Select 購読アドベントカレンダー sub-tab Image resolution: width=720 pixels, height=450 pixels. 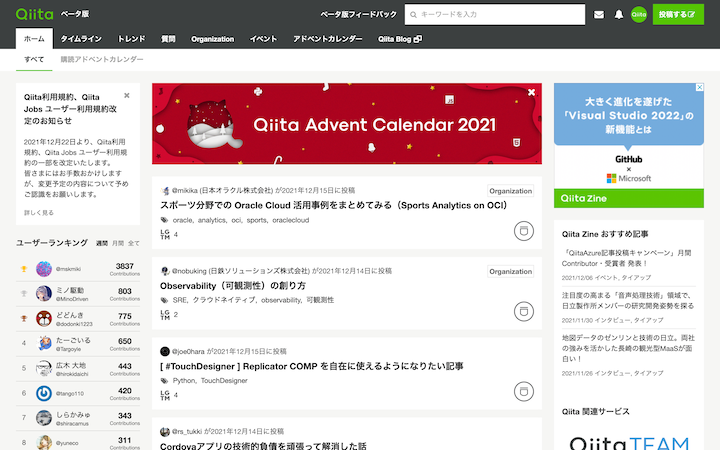102,60
